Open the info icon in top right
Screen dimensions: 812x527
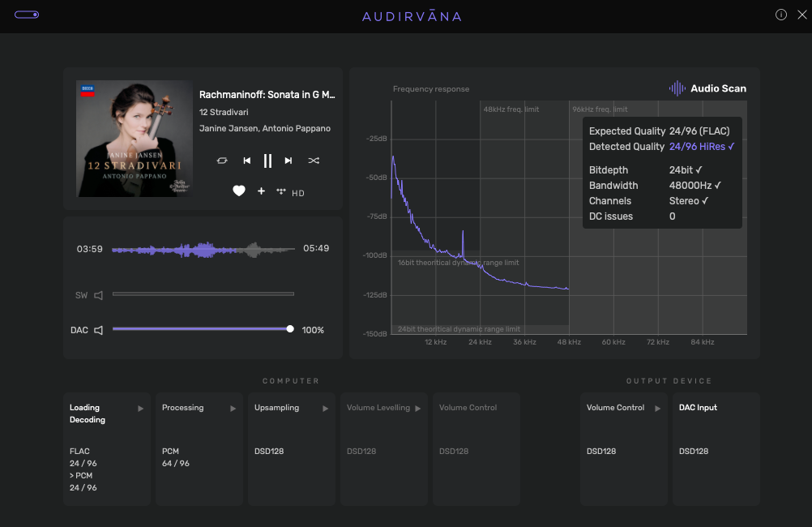point(781,15)
